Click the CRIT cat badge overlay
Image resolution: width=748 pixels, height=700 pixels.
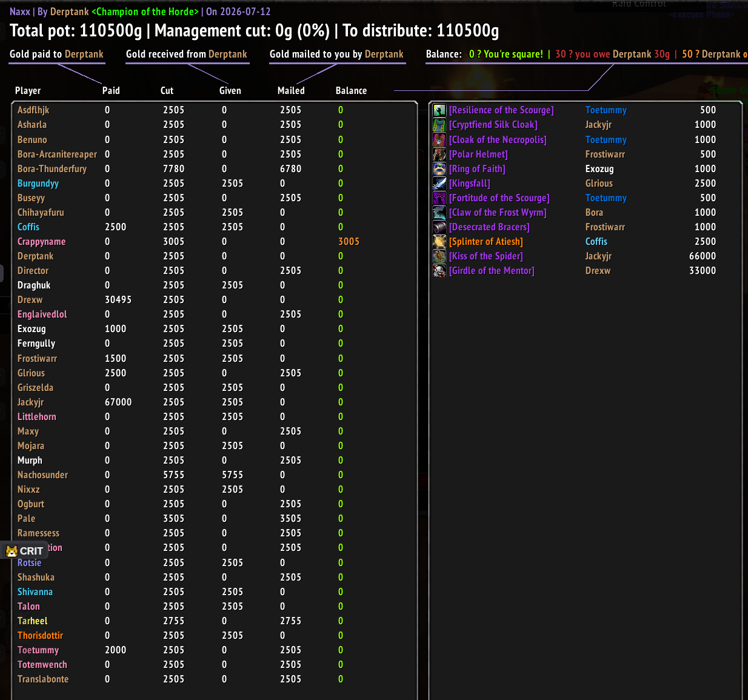pyautogui.click(x=24, y=551)
